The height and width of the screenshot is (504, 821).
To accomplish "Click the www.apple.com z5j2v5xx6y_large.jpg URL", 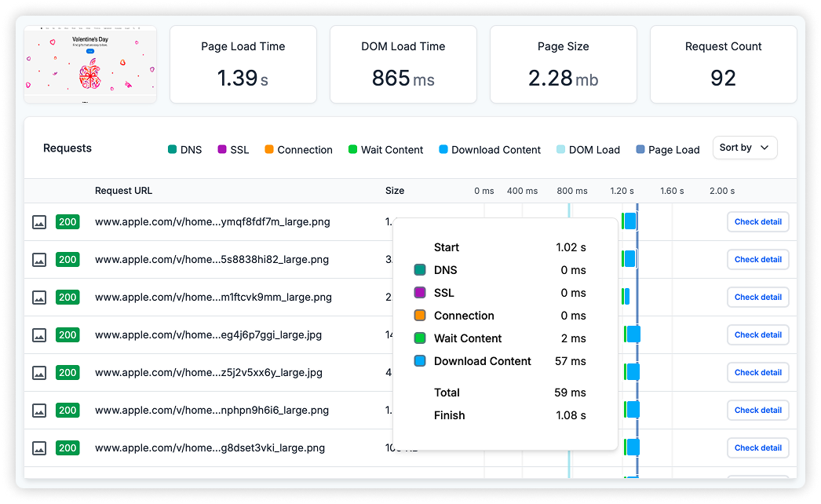I will click(x=209, y=373).
